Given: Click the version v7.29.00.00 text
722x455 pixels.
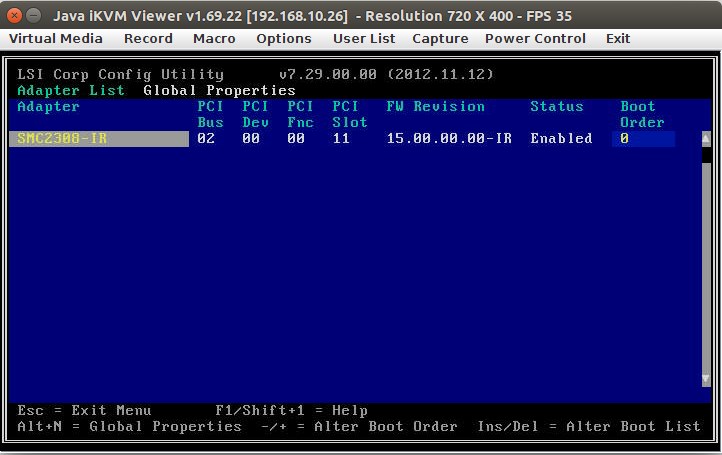Looking at the screenshot, I should click(327, 74).
